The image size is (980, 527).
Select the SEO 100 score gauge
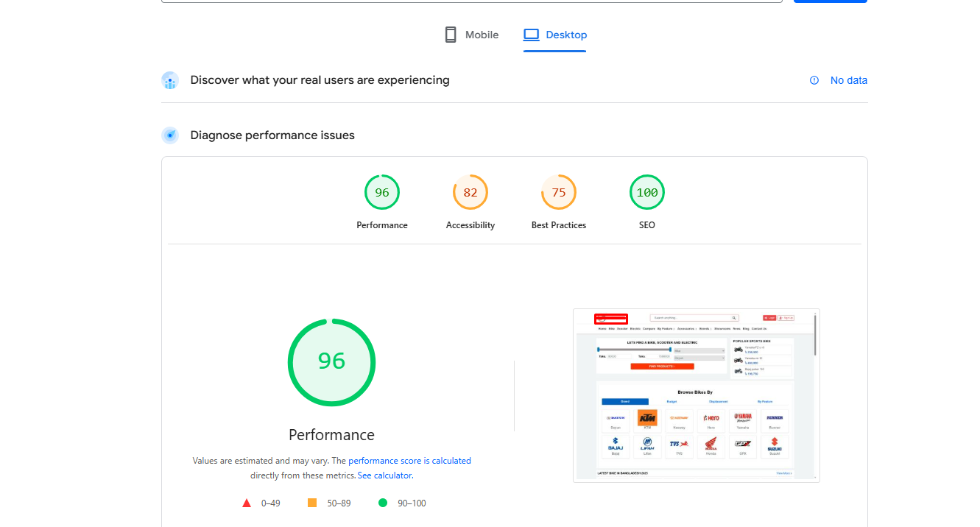647,193
